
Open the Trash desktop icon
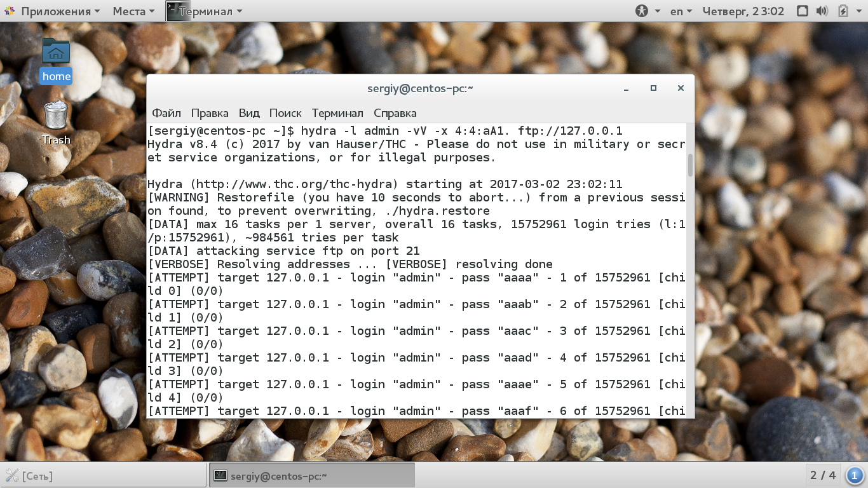click(56, 123)
